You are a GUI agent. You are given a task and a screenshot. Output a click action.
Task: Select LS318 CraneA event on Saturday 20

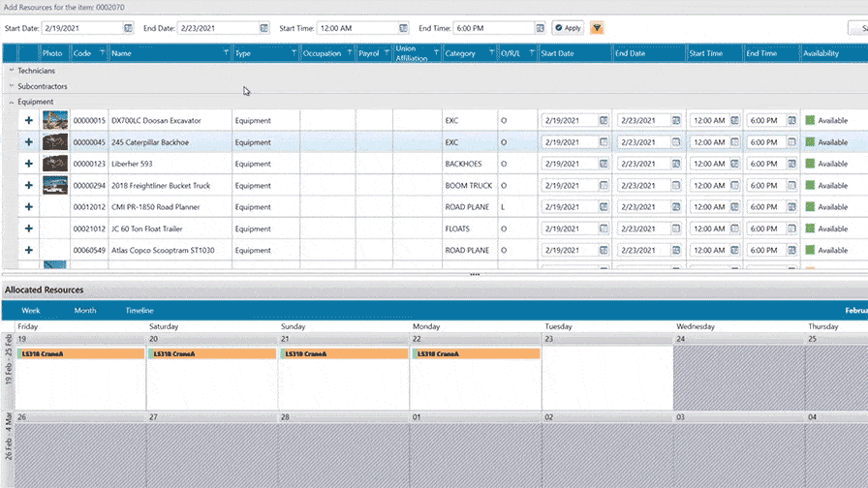pyautogui.click(x=212, y=353)
